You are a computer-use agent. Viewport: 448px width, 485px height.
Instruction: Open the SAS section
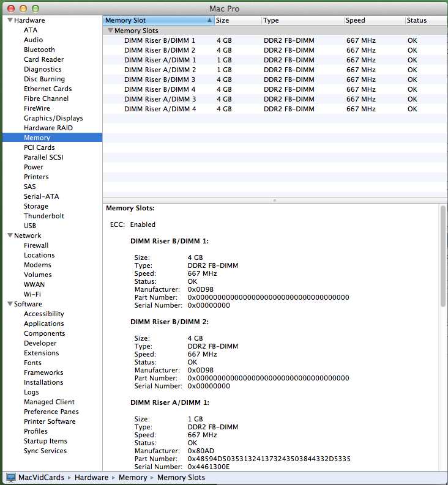(30, 187)
